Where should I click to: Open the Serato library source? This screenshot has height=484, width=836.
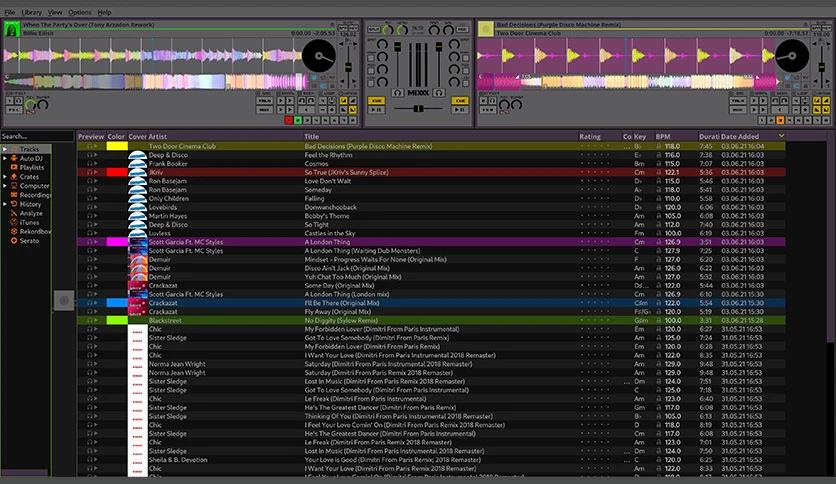coord(29,240)
